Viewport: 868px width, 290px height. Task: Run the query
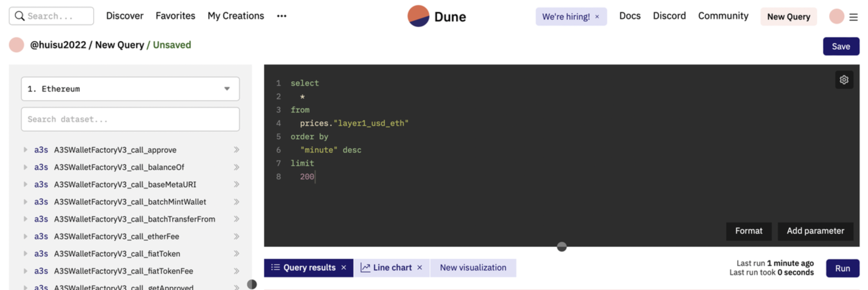tap(842, 268)
